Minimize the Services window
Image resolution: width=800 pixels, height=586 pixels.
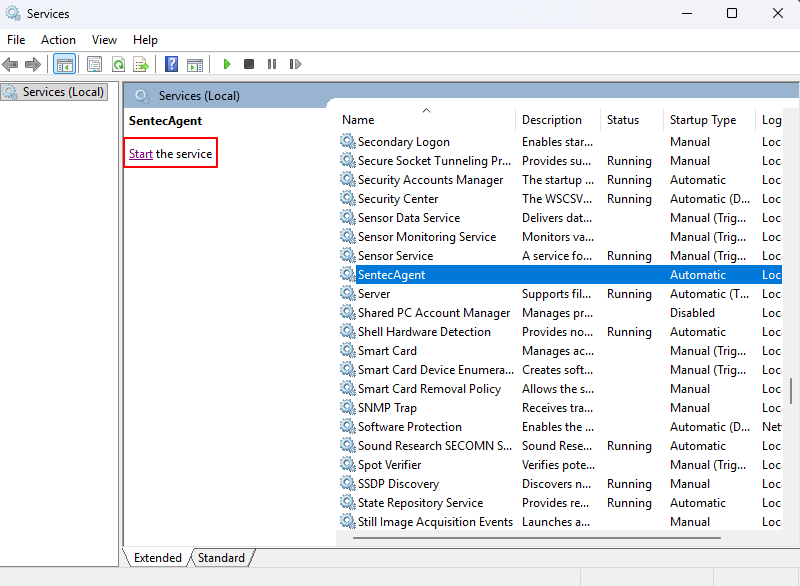pos(687,13)
